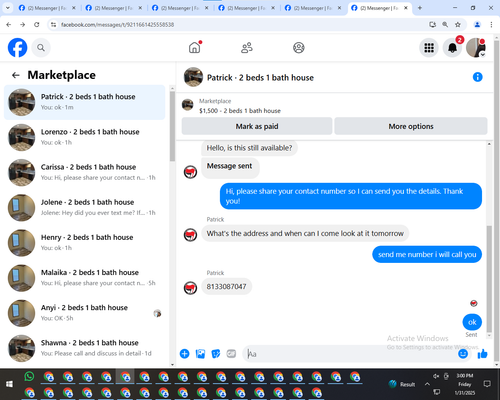Viewport: 500px width, 400px height.
Task: Click the Mark as paid button
Action: point(257,126)
